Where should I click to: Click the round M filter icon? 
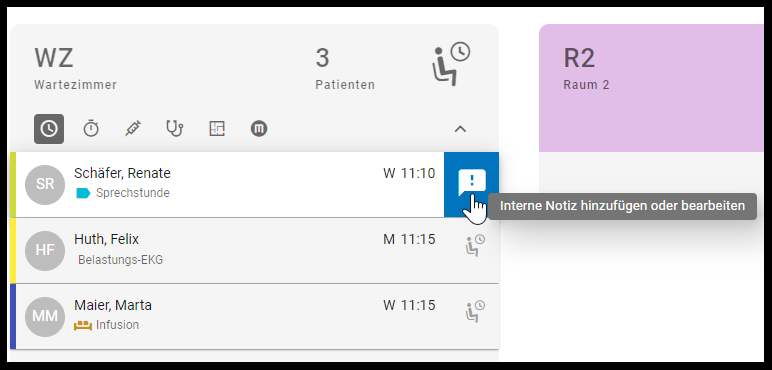click(x=259, y=129)
